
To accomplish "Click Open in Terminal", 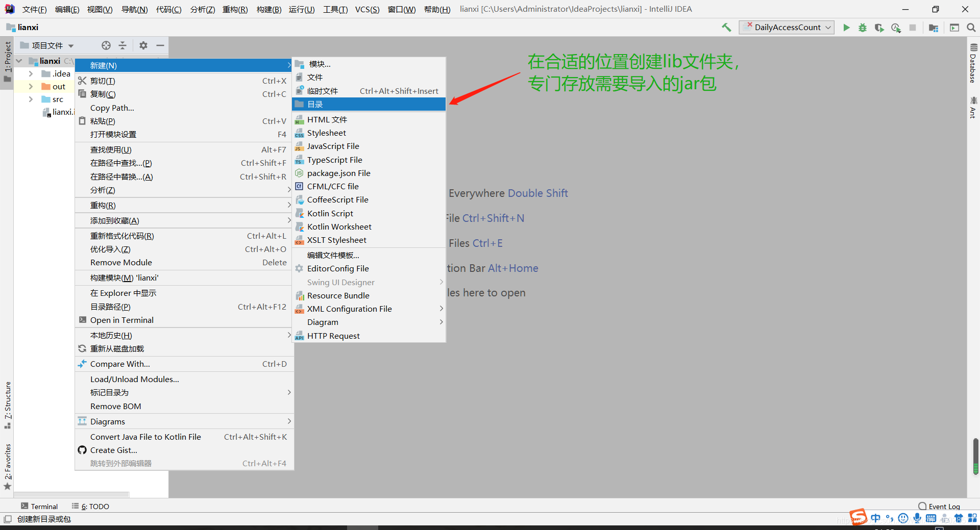I will click(x=184, y=320).
